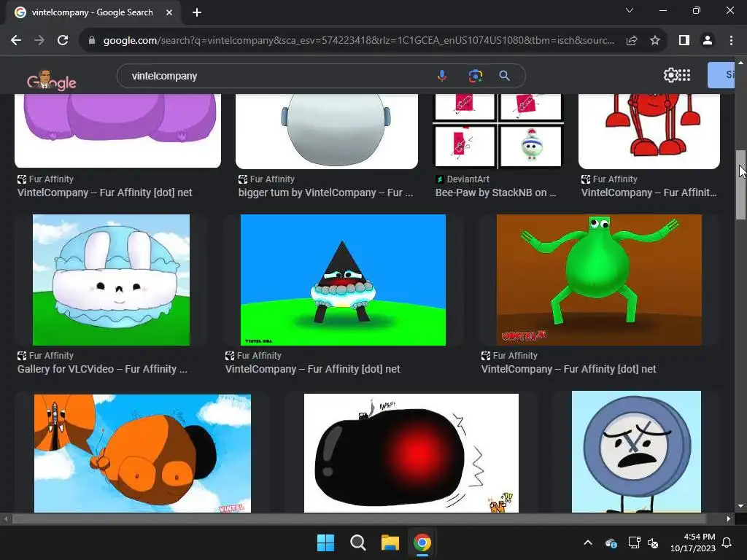
Task: Bookmark this page with the star icon
Action: (x=655, y=41)
